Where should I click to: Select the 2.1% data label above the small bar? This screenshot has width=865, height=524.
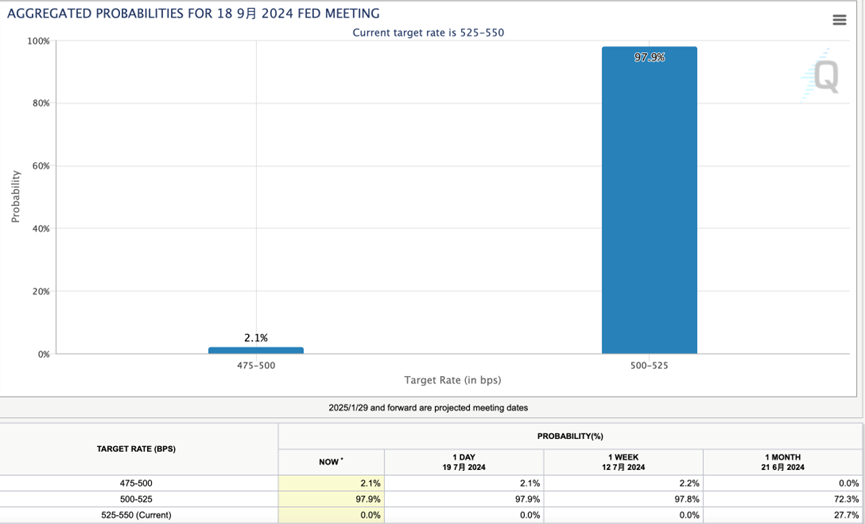(257, 338)
